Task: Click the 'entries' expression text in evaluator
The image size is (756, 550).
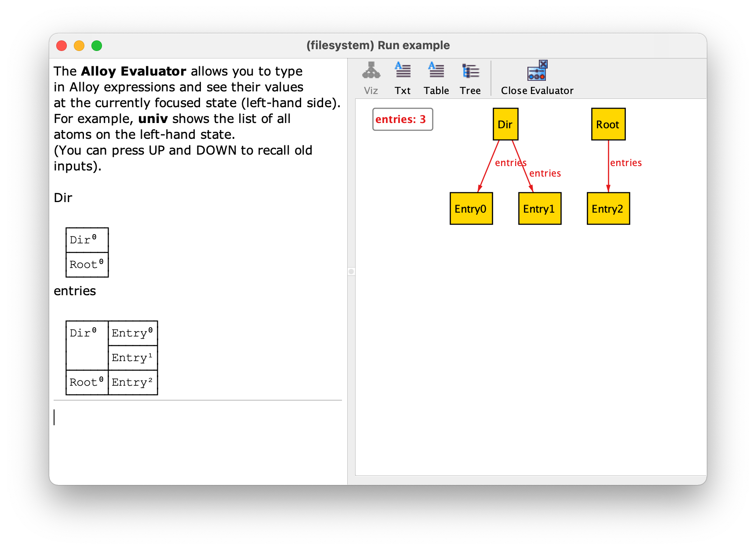Action: click(75, 291)
